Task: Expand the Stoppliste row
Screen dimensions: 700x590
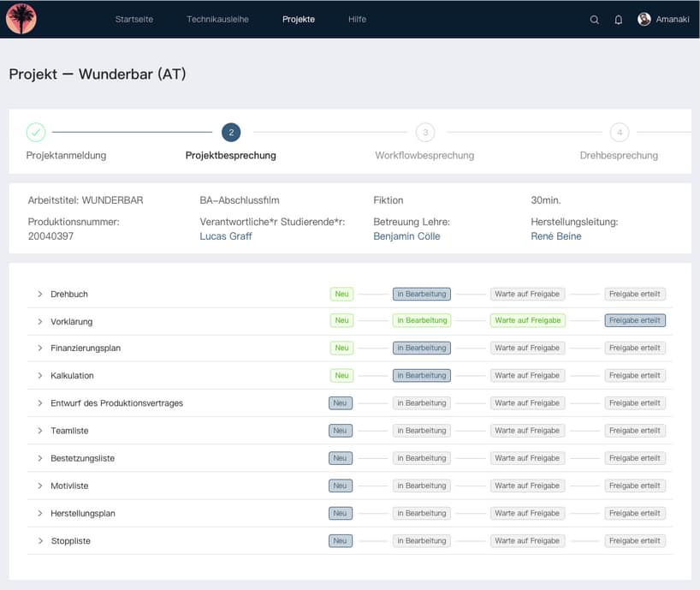Action: tap(40, 541)
